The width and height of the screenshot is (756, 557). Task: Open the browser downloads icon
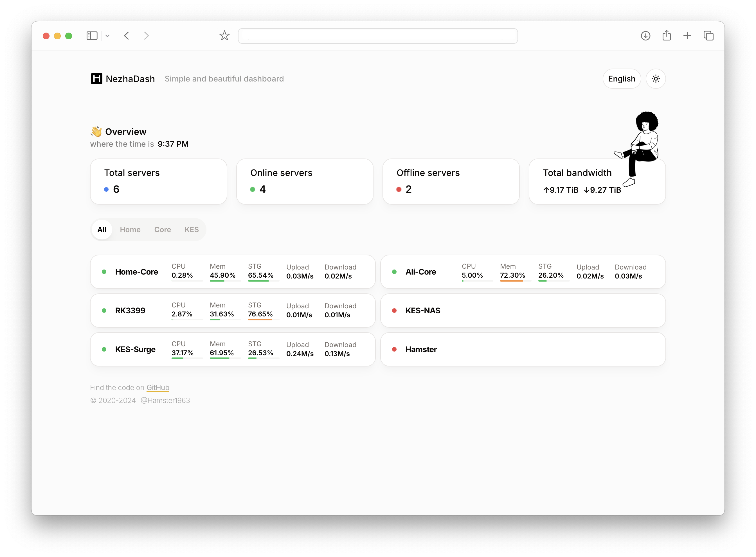point(645,36)
